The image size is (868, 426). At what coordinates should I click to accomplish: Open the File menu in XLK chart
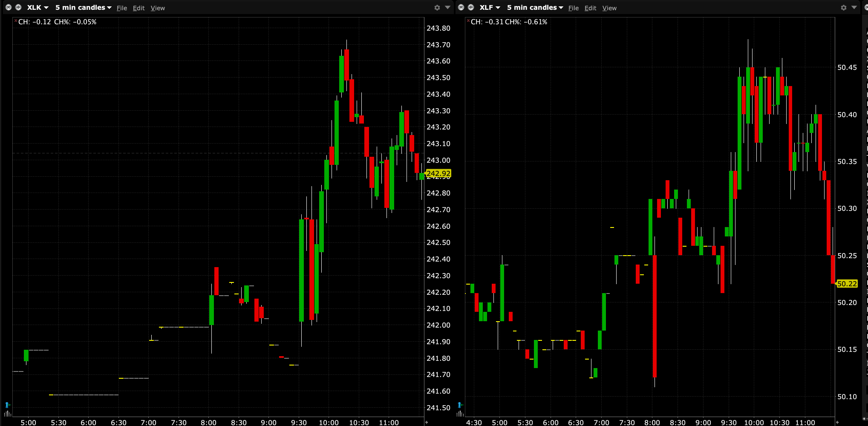click(122, 8)
